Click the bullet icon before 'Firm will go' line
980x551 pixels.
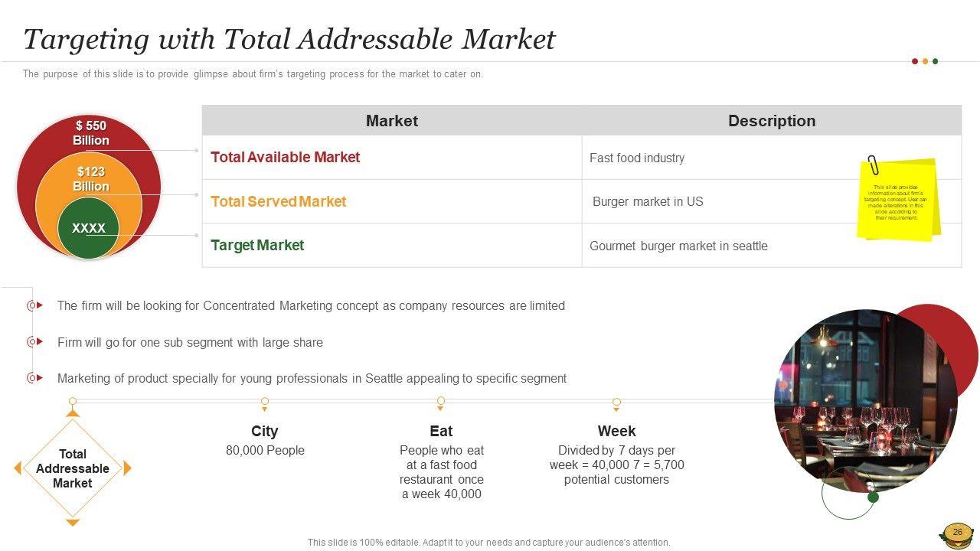tap(34, 342)
